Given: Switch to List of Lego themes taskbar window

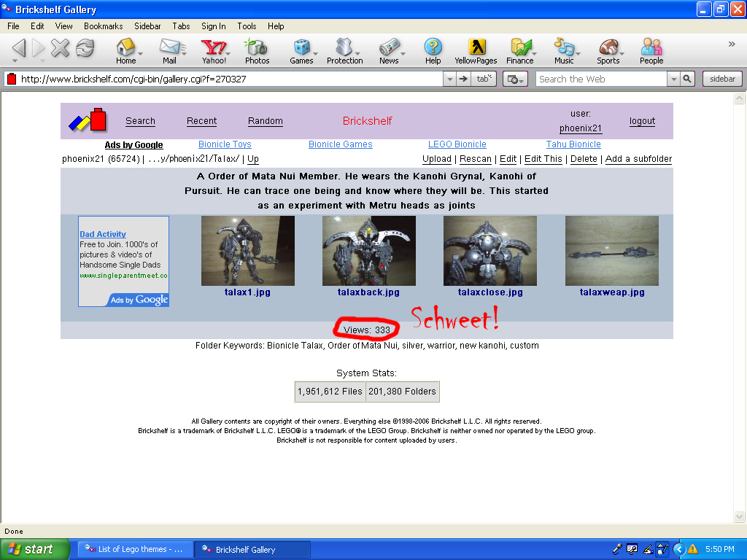Looking at the screenshot, I should click(x=135, y=549).
